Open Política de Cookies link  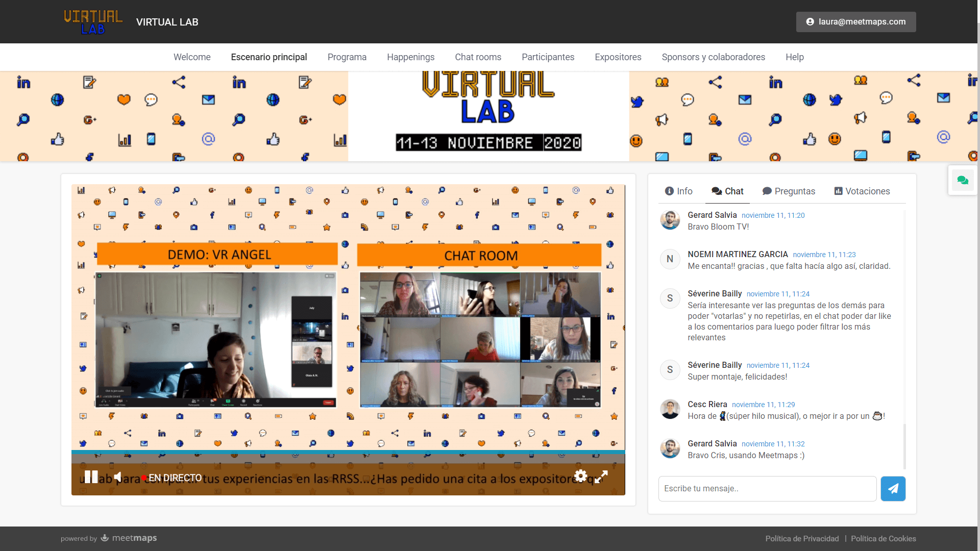[x=883, y=539]
